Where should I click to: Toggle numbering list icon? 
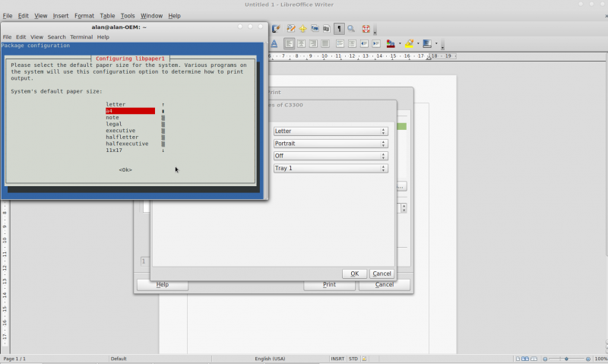[x=340, y=44]
